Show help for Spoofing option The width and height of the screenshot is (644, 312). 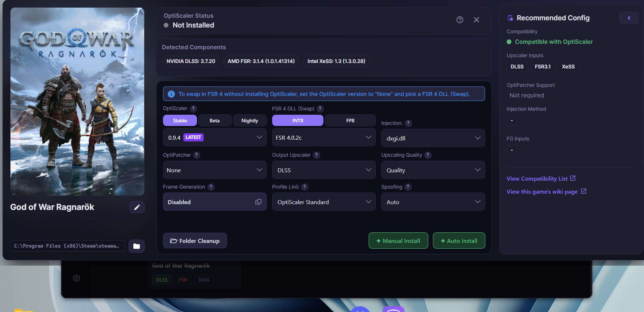click(408, 187)
